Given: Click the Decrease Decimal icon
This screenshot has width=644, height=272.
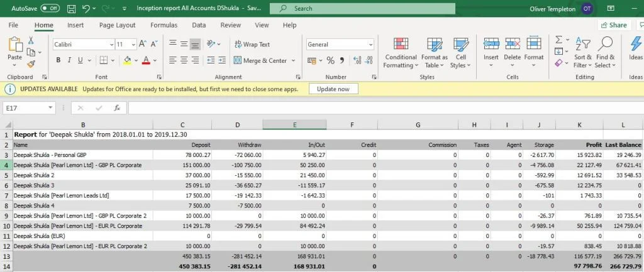Looking at the screenshot, I should [x=369, y=61].
